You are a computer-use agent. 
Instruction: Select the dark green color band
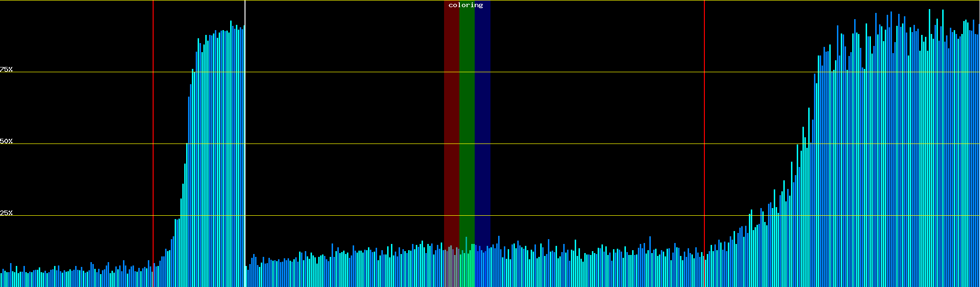click(467, 120)
